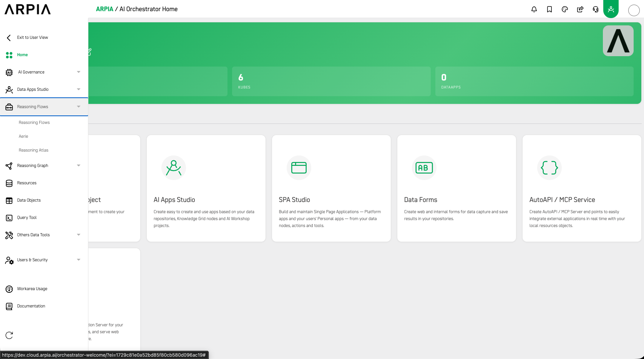
Task: Open the Resources menu label
Action: pos(27,183)
